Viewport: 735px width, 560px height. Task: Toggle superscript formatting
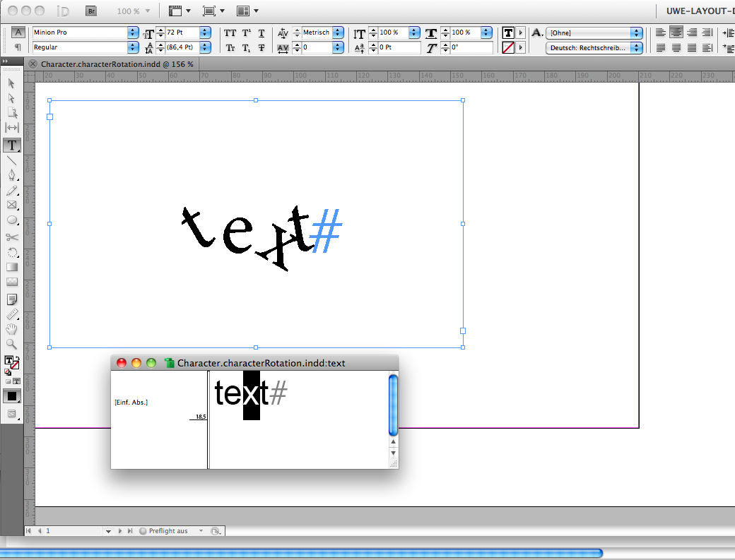pyautogui.click(x=245, y=32)
